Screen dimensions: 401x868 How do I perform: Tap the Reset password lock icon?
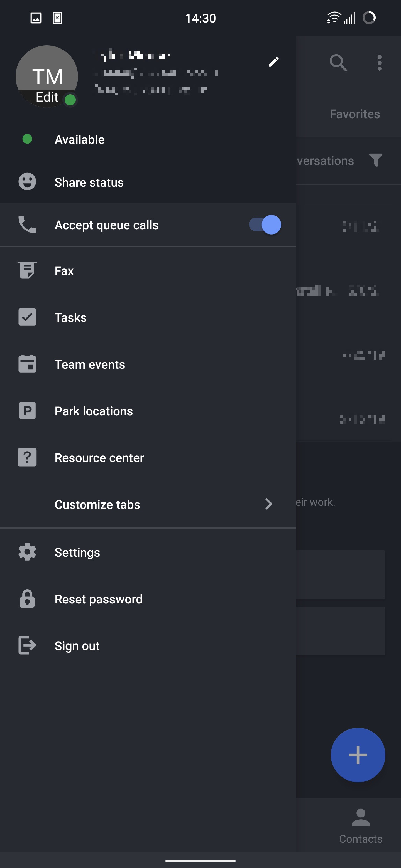pos(27,599)
